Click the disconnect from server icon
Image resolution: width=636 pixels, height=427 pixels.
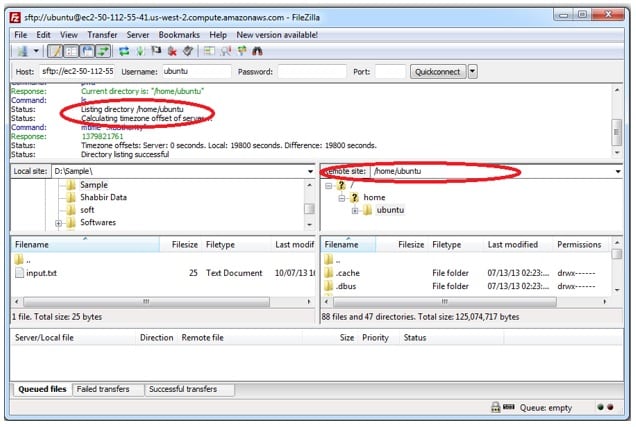172,51
